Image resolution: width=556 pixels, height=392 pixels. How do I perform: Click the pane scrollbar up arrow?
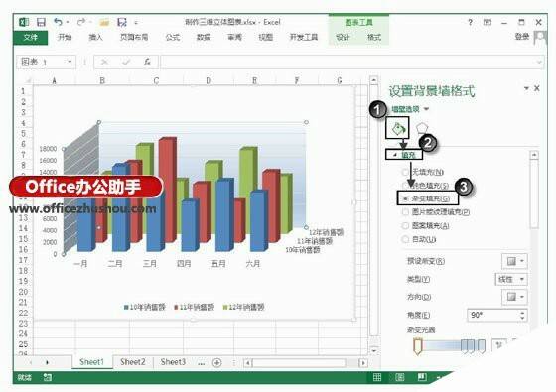tap(534, 155)
